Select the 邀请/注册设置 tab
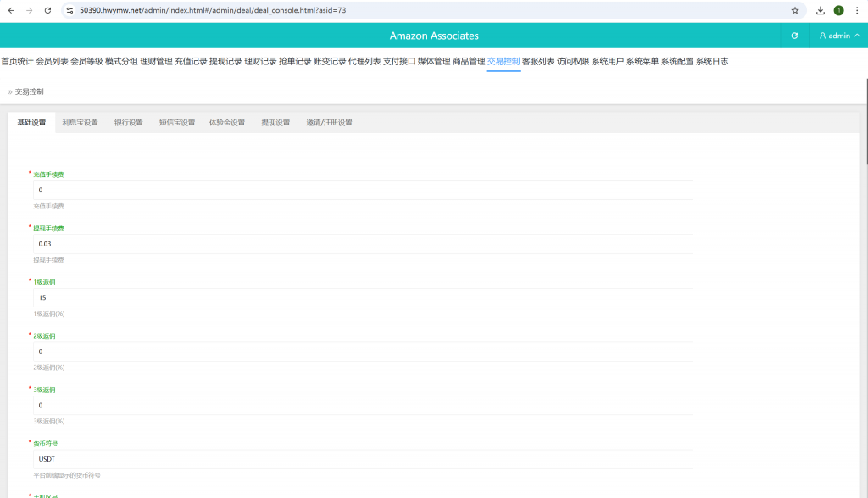The height and width of the screenshot is (498, 868). pos(329,123)
